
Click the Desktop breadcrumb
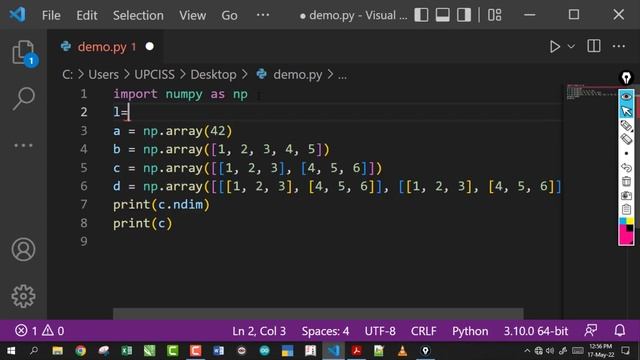click(213, 75)
